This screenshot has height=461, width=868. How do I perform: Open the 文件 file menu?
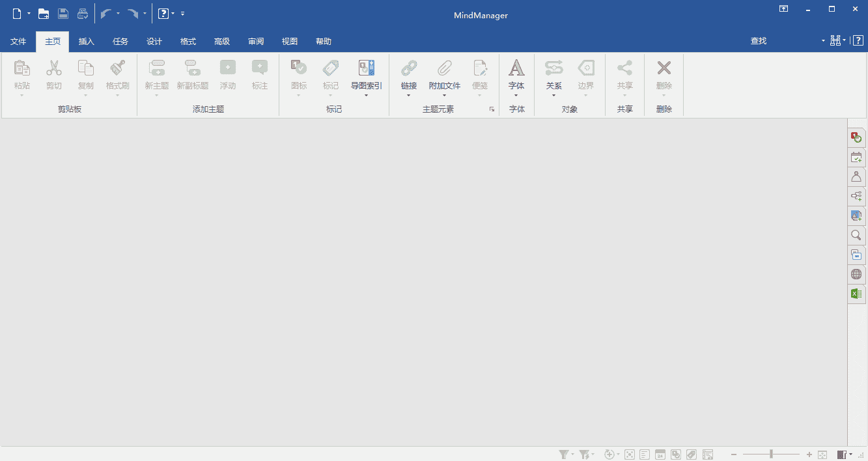tap(18, 42)
